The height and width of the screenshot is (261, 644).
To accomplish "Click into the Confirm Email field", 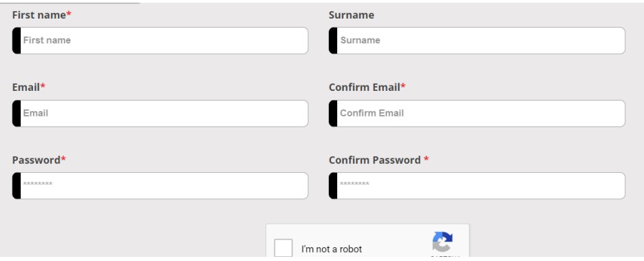I will coord(477,113).
